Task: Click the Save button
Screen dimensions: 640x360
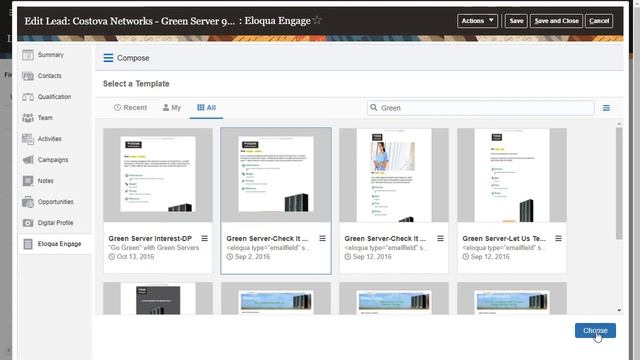Action: click(516, 21)
